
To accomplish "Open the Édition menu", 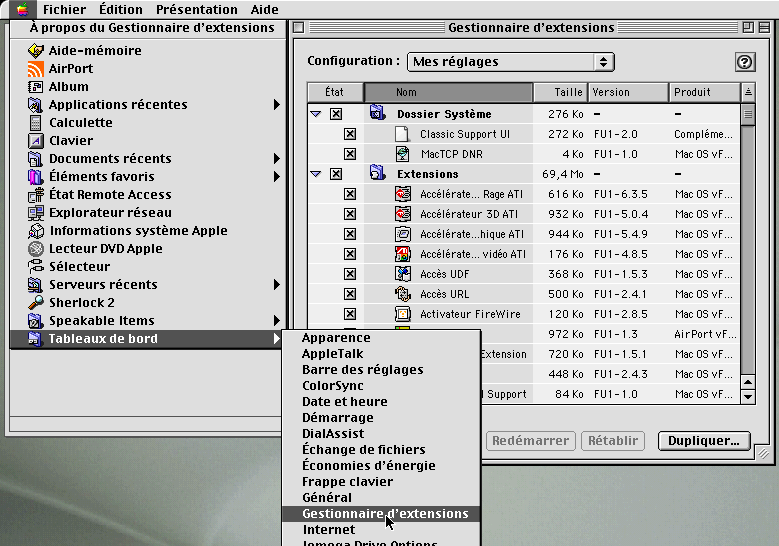I will point(121,9).
